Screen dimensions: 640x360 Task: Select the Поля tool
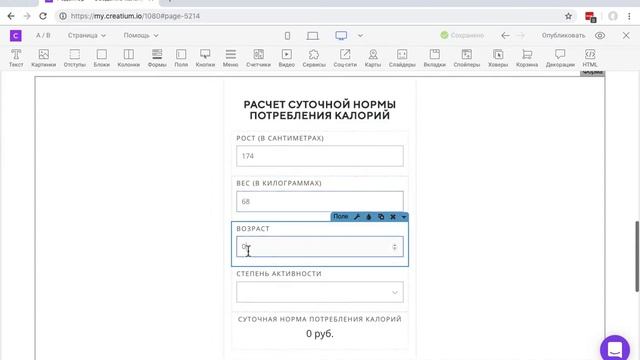click(181, 58)
